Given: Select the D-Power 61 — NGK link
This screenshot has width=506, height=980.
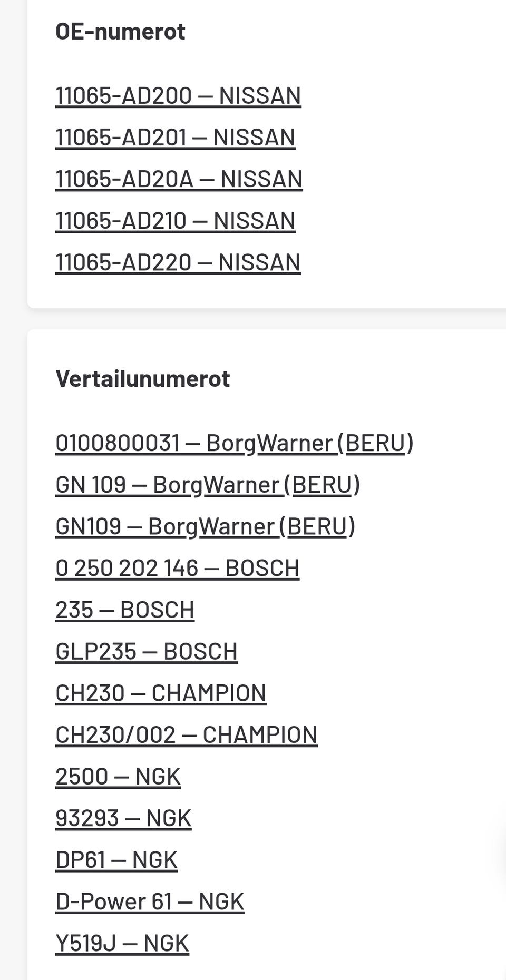Looking at the screenshot, I should point(150,901).
